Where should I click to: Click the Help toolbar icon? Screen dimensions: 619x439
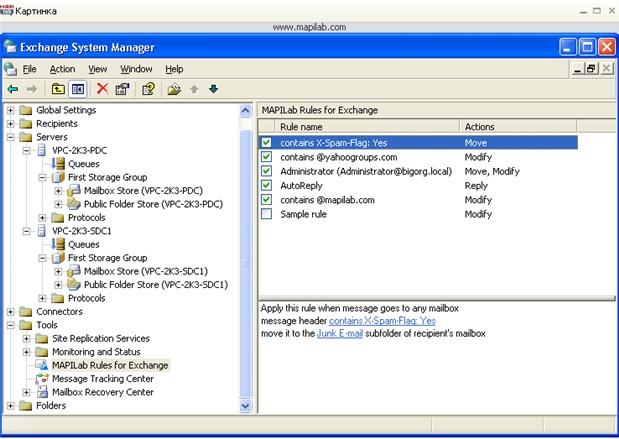(147, 89)
